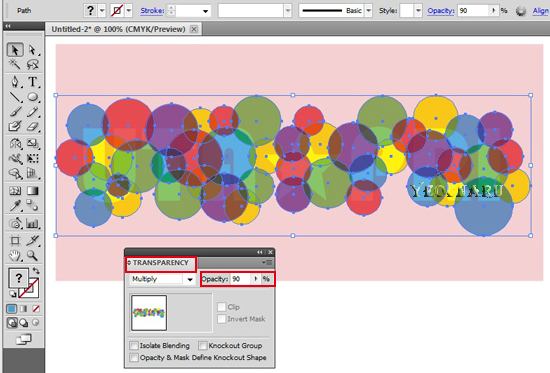
Task: Select the Direct Selection tool
Action: [x=33, y=50]
